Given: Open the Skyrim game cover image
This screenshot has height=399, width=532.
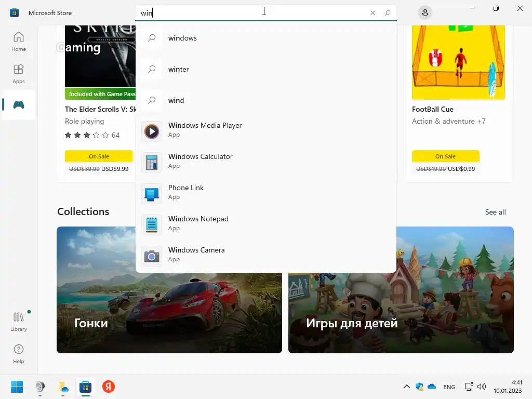Looking at the screenshot, I should pyautogui.click(x=100, y=56).
